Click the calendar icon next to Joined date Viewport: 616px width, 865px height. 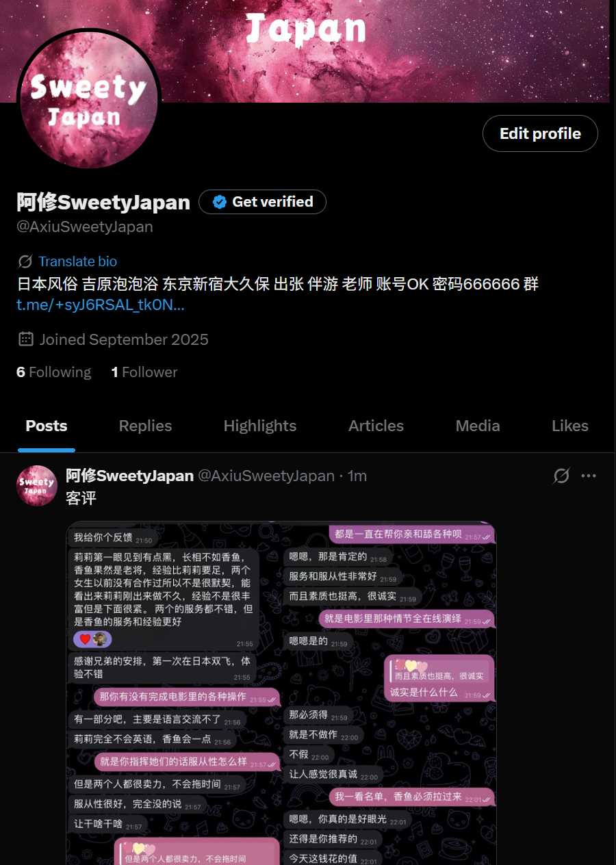(x=26, y=339)
